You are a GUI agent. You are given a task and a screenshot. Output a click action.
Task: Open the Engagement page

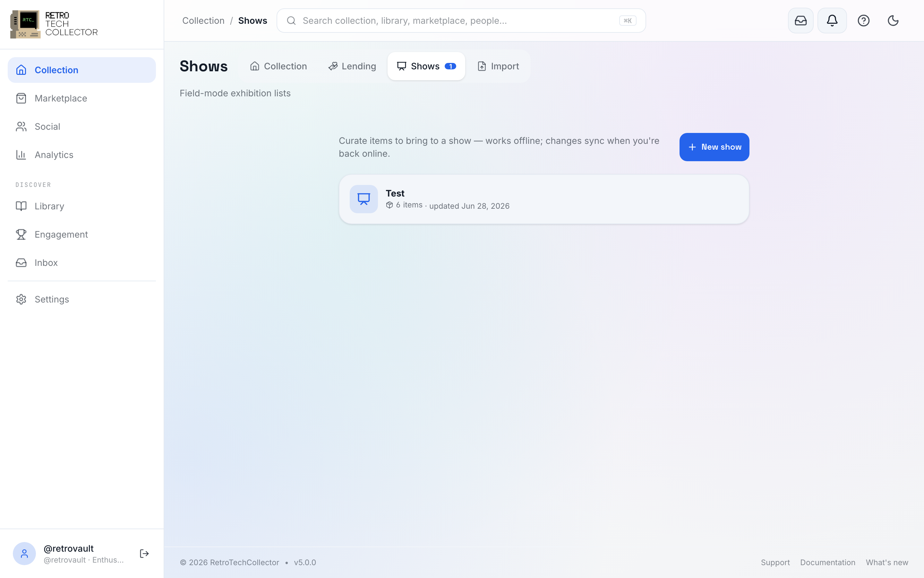(82, 234)
